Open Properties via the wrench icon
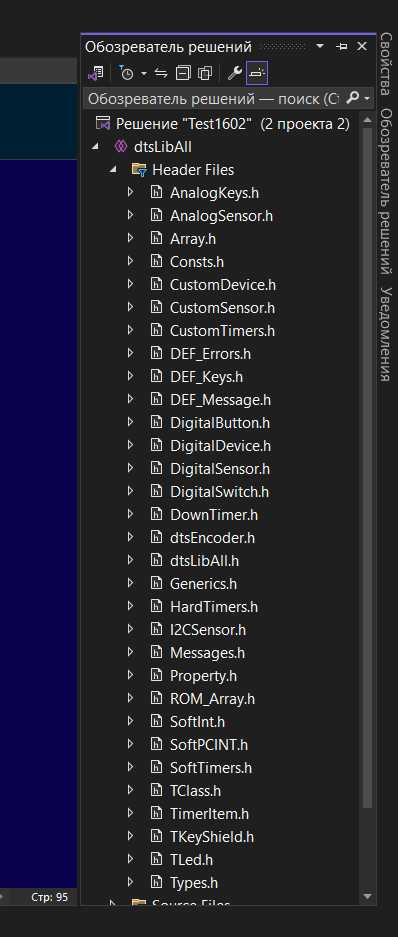Image resolution: width=398 pixels, height=937 pixels. click(234, 74)
